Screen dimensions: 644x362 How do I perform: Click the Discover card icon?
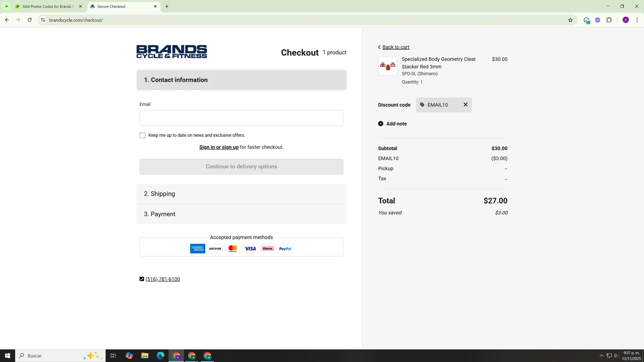(215, 249)
